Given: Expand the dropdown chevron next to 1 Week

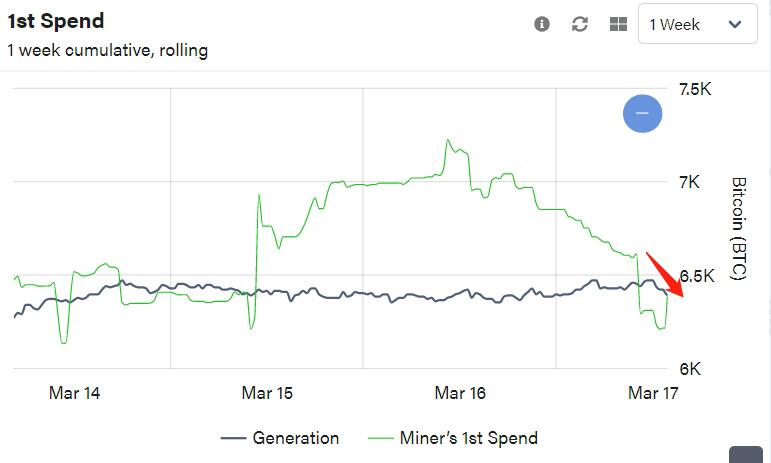Looking at the screenshot, I should coord(735,24).
